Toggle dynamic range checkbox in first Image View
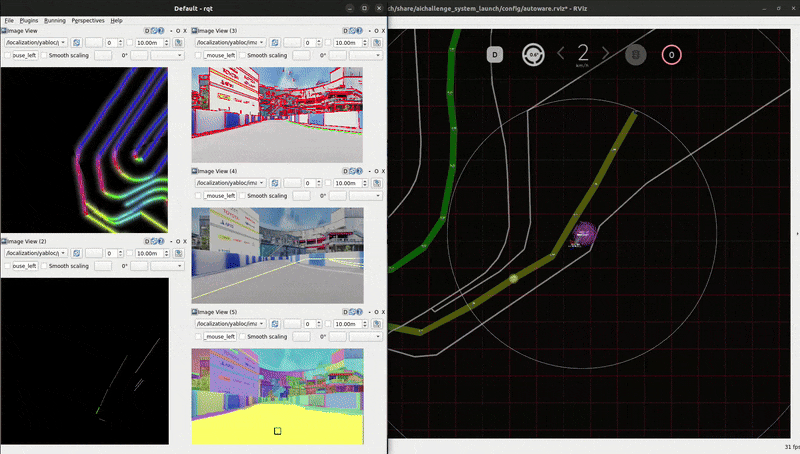The height and width of the screenshot is (454, 800). 130,43
